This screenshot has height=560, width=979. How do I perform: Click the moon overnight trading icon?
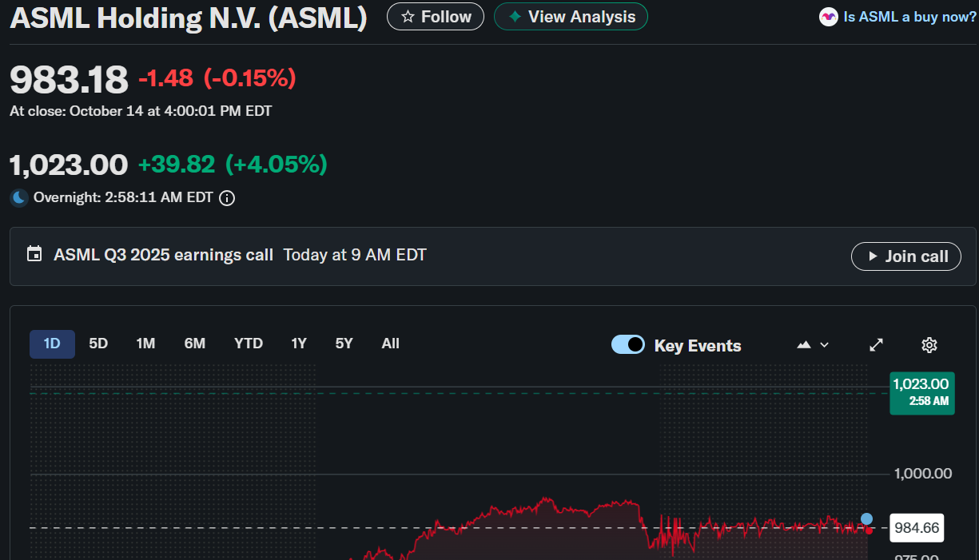click(19, 197)
